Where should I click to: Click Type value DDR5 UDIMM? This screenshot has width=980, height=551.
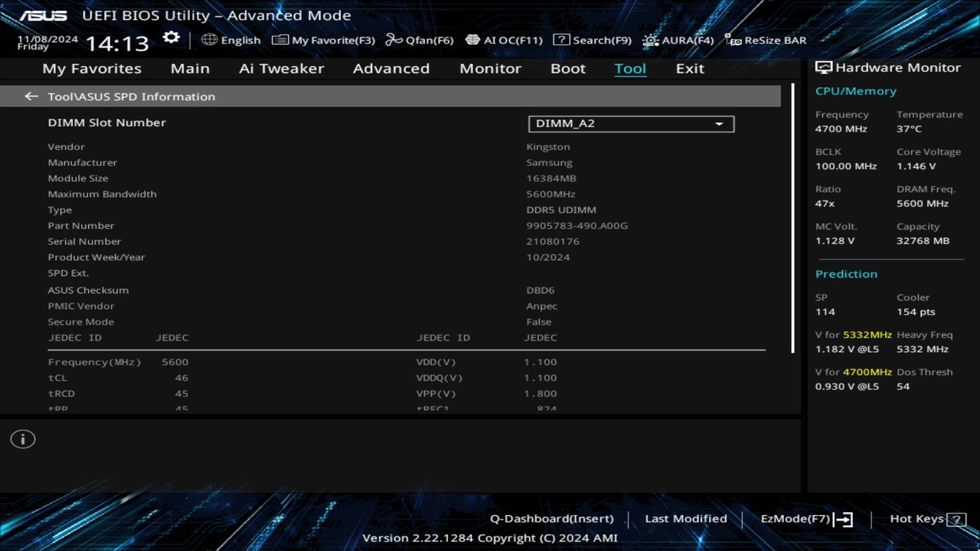(561, 210)
